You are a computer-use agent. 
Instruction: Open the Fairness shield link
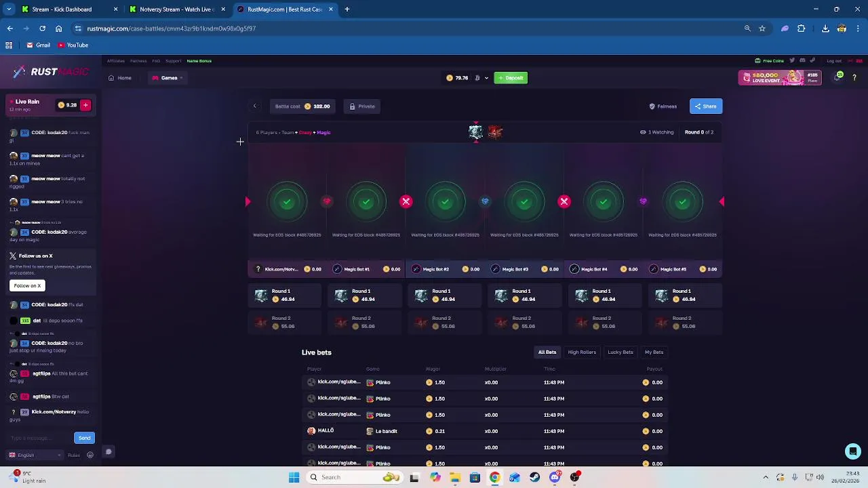pos(663,106)
